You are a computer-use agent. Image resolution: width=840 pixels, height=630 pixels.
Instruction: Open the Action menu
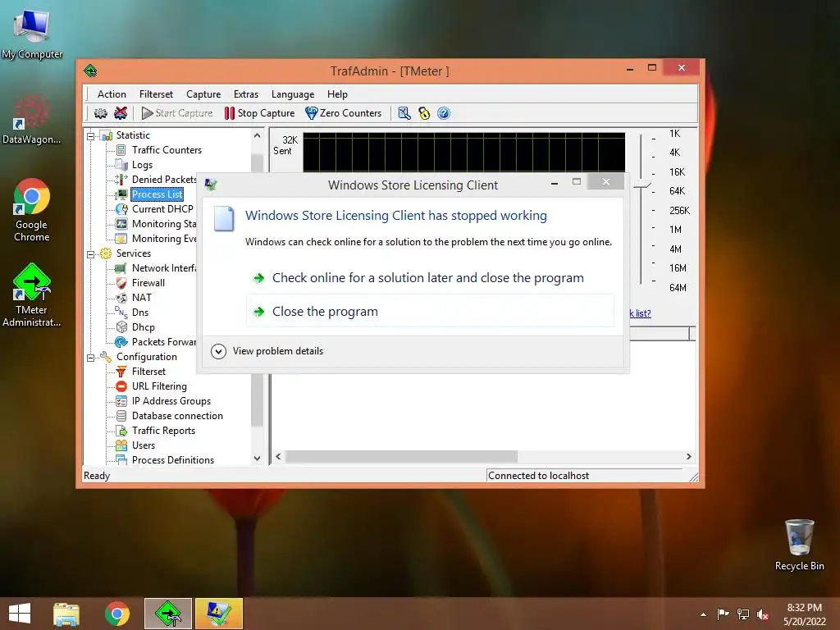pos(112,94)
